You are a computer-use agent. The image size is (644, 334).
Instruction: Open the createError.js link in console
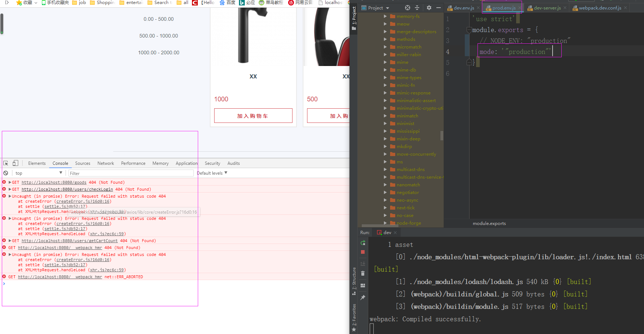pos(83,201)
